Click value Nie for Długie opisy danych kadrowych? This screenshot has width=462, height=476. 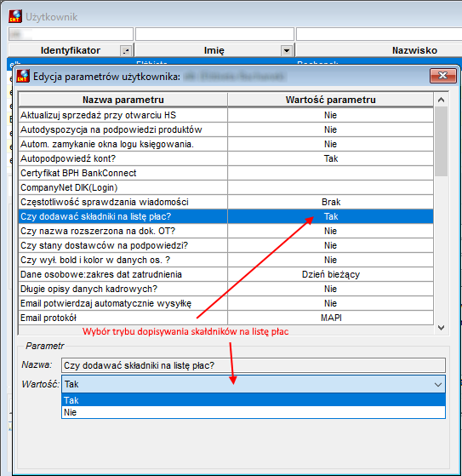tap(331, 289)
